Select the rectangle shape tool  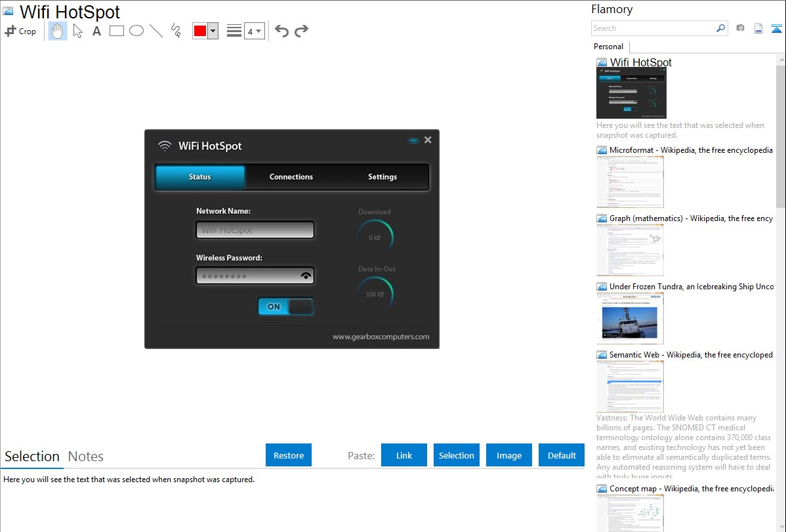[x=117, y=31]
